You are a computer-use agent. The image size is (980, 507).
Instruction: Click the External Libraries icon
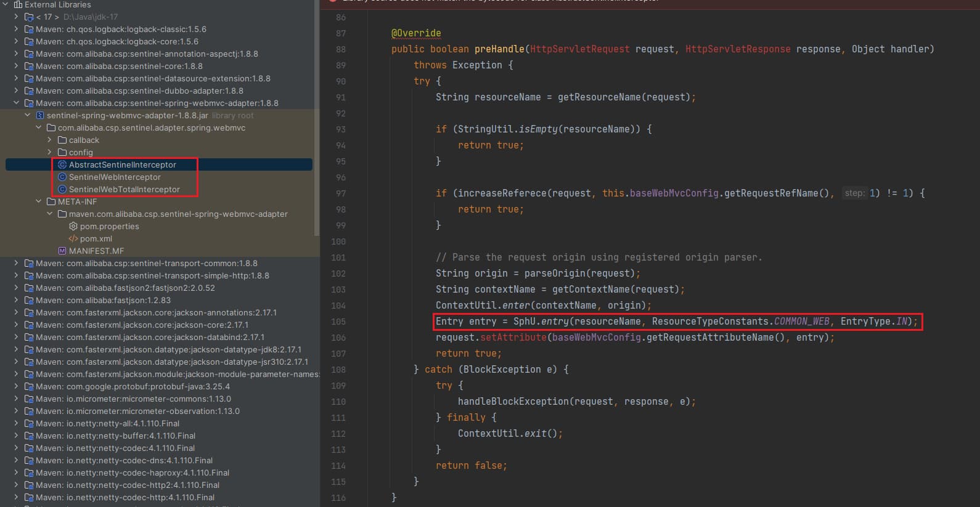[x=18, y=4]
